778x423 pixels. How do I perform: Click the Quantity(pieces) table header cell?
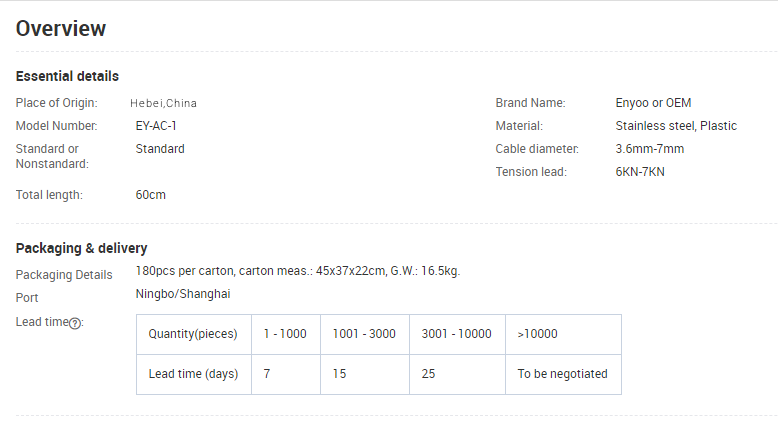(193, 334)
